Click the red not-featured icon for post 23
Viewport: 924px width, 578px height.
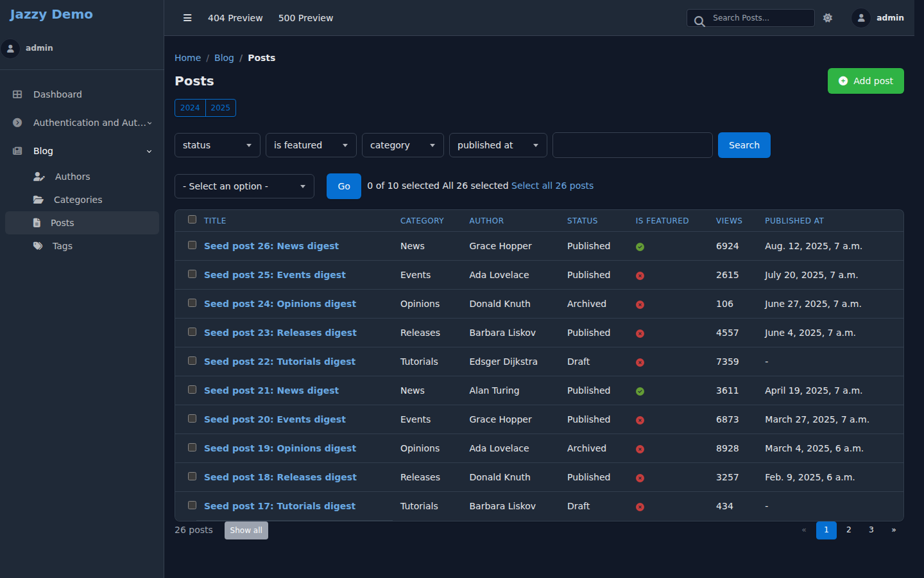point(640,333)
